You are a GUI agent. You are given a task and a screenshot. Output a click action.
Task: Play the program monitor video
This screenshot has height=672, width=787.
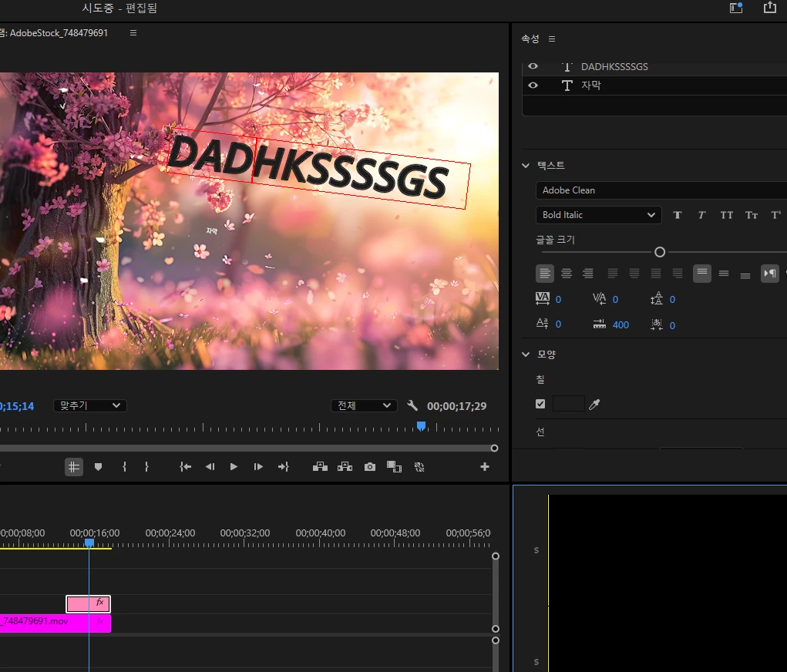point(234,467)
